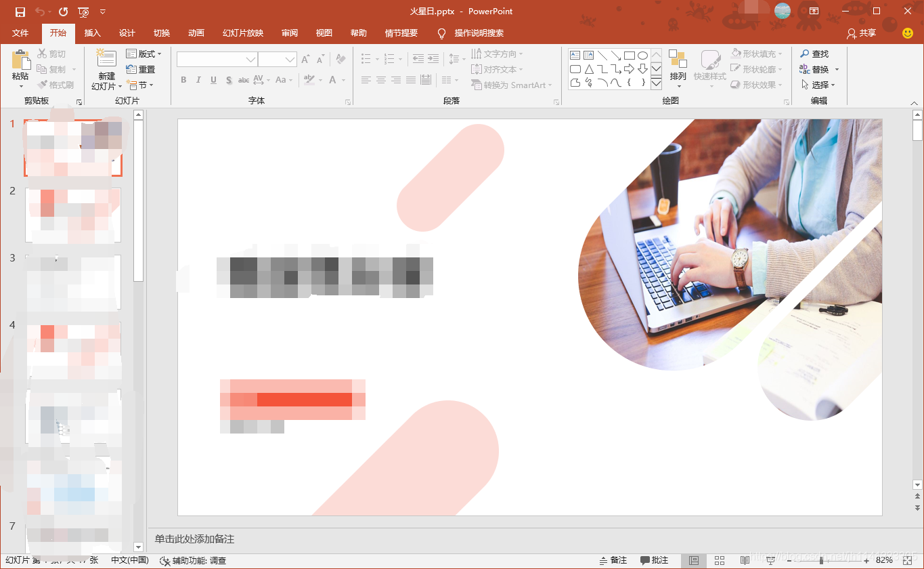
Task: Click the align left icon
Action: coord(366,80)
